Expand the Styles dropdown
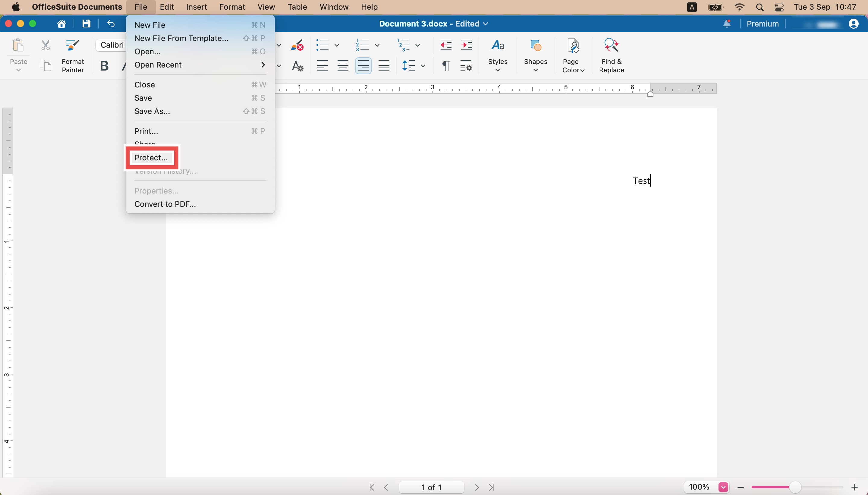Image resolution: width=868 pixels, height=495 pixels. click(498, 55)
